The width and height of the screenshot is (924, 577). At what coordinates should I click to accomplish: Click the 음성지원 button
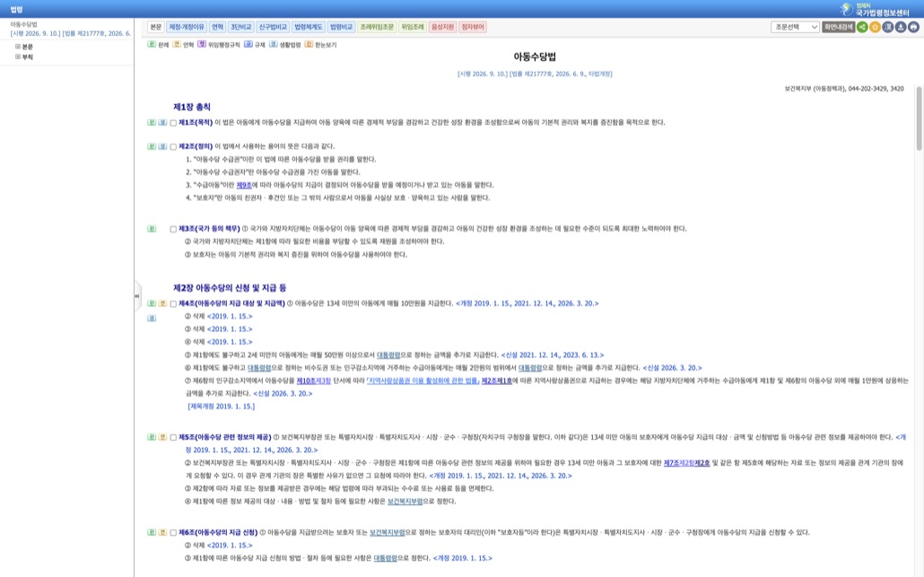pos(442,27)
